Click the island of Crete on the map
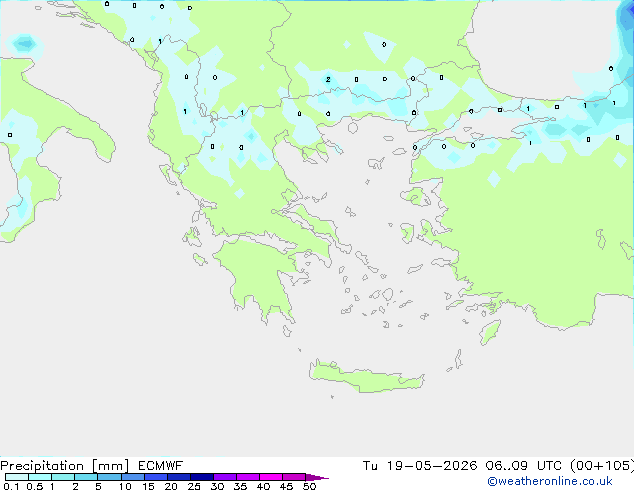This screenshot has width=634, height=490. pos(366,377)
